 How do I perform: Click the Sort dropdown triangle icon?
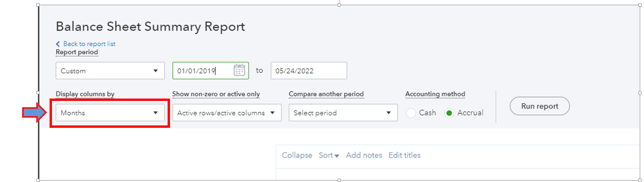tap(337, 156)
